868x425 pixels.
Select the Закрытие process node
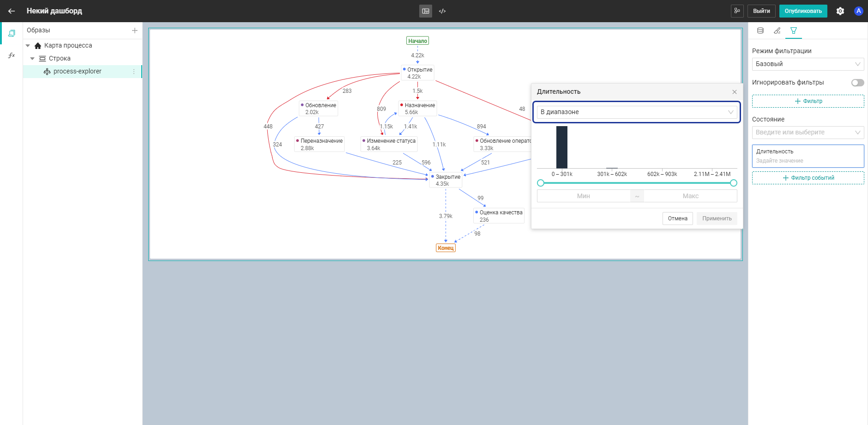446,180
